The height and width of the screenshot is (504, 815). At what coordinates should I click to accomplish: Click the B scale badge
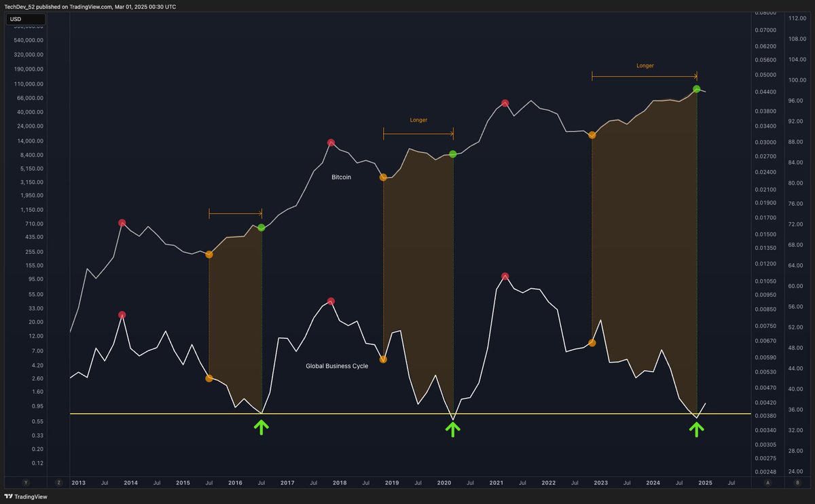tap(797, 482)
